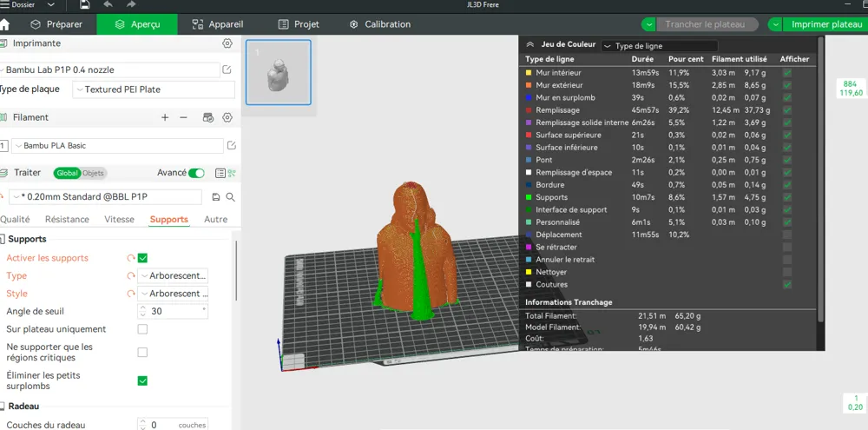The width and height of the screenshot is (868, 430).
Task: Switch to the Calibration tab
Action: pyautogui.click(x=380, y=24)
